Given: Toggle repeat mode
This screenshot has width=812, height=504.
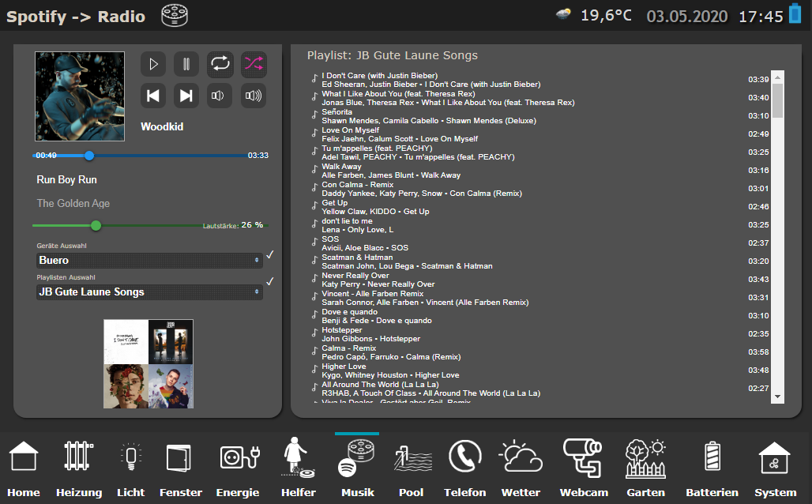Looking at the screenshot, I should (220, 64).
